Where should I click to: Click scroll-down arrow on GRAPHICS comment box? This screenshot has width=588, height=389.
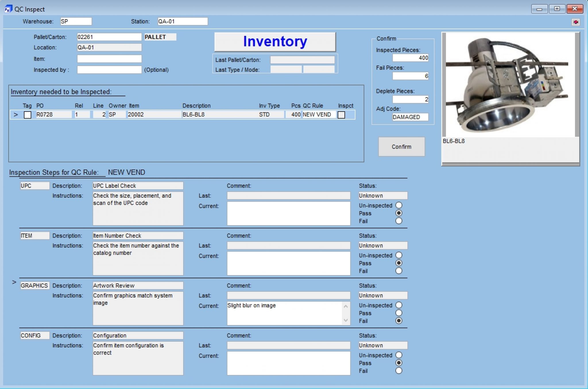(x=346, y=321)
